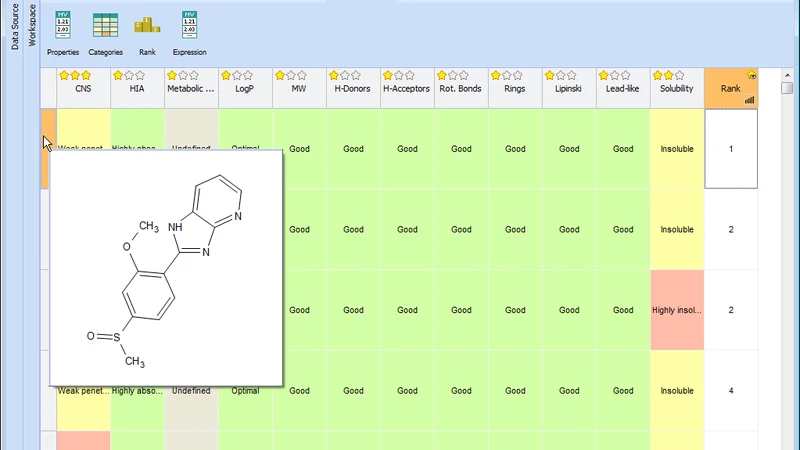This screenshot has height=450, width=800.
Task: Set HIA importance to two stars
Action: click(x=129, y=76)
